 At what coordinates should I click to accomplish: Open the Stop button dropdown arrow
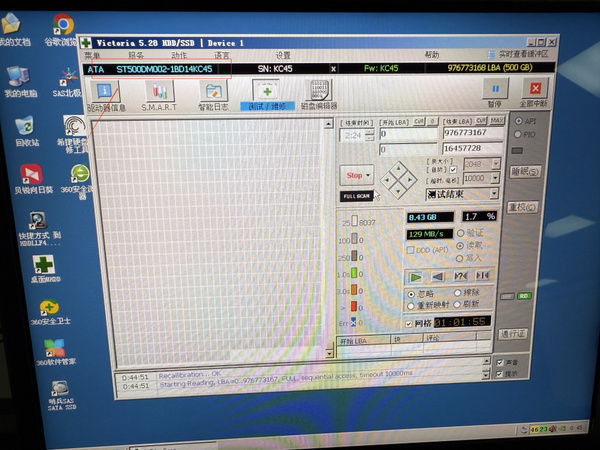(x=368, y=175)
